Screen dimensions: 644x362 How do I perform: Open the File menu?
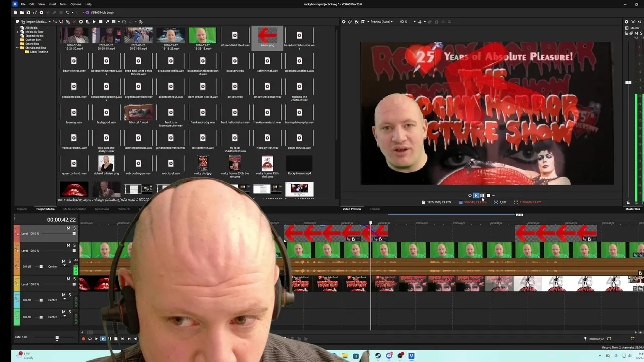(23, 4)
